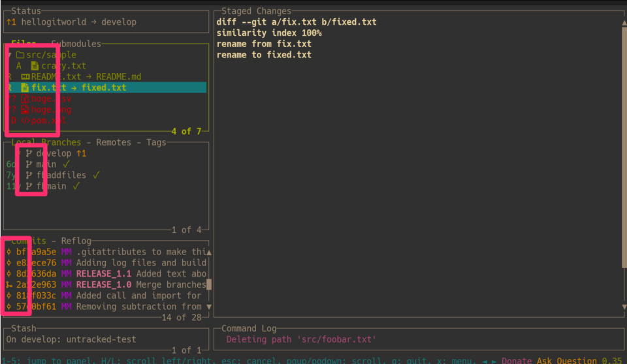This screenshot has height=364, width=627.
Task: Click the merge commit icon for 2a2e963
Action: pyautogui.click(x=8, y=284)
